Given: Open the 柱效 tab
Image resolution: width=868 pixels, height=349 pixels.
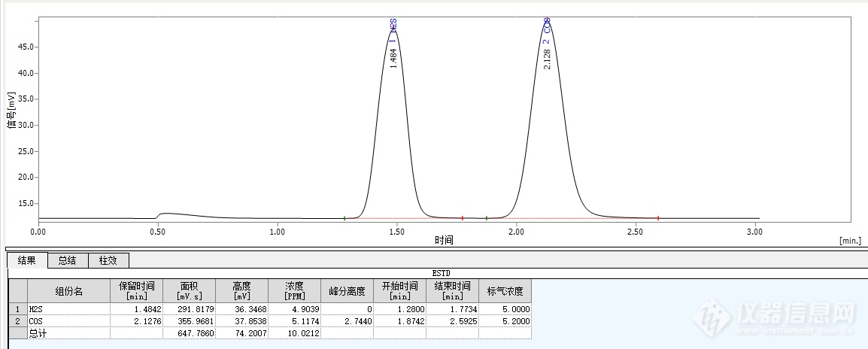Looking at the screenshot, I should [108, 260].
